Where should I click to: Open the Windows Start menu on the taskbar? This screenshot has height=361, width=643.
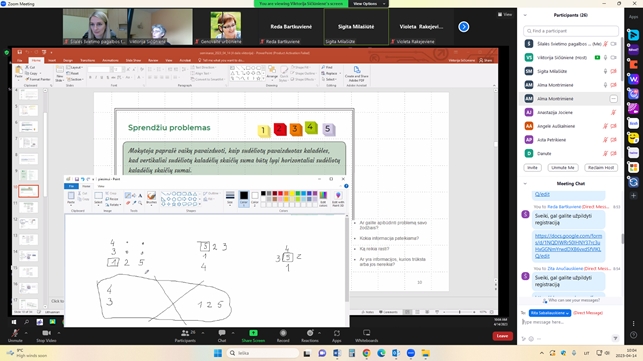218,353
